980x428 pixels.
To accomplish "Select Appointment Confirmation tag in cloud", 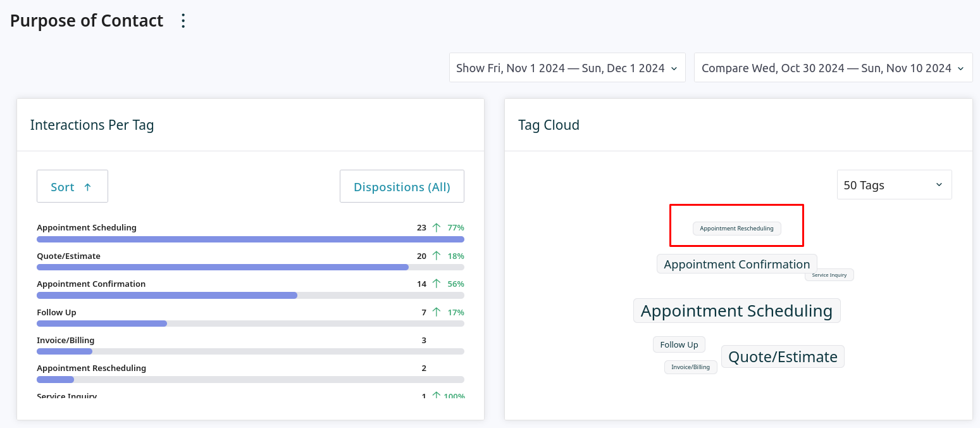I will [736, 264].
